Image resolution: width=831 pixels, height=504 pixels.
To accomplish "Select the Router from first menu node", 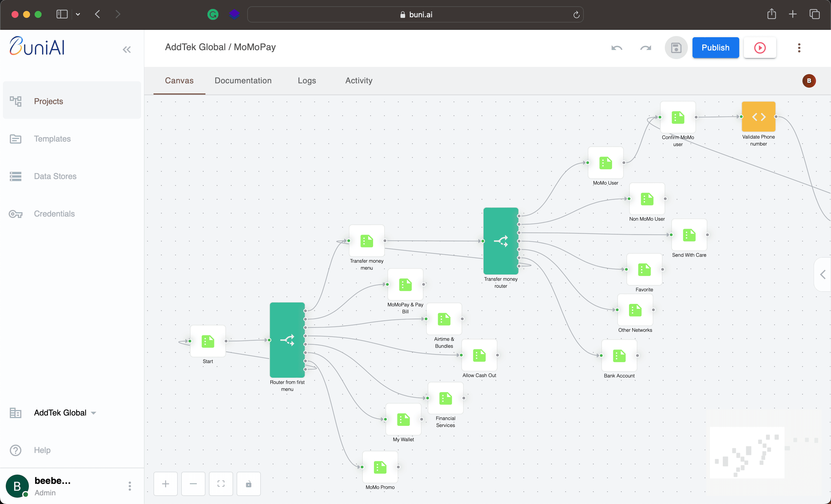I will [x=287, y=340].
